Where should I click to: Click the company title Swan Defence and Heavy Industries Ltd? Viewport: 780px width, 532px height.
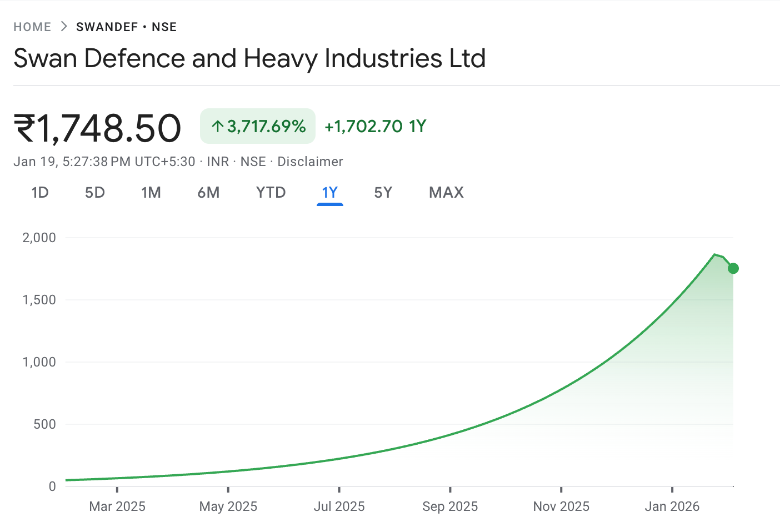249,58
